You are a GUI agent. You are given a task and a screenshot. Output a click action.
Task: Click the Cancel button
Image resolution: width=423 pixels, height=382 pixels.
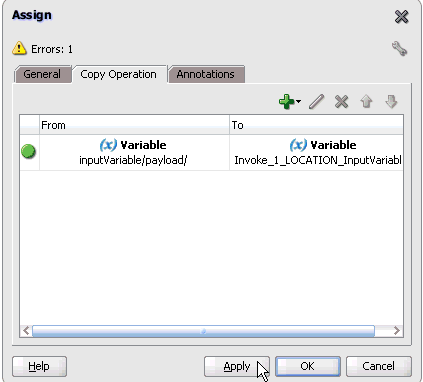tap(378, 366)
